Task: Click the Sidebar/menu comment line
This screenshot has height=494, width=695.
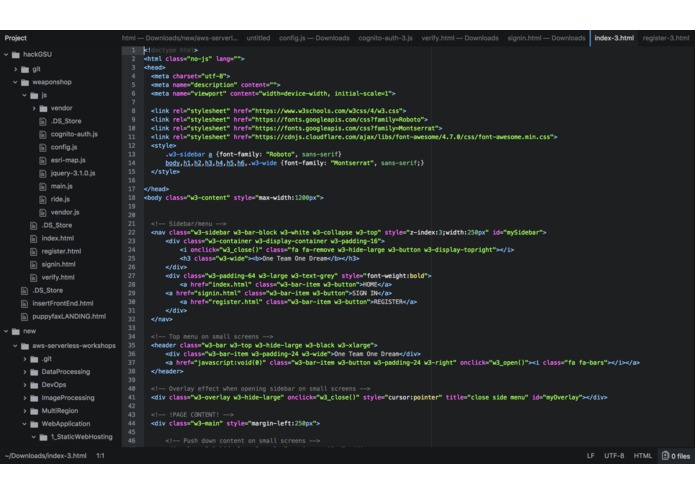Action: coord(189,224)
